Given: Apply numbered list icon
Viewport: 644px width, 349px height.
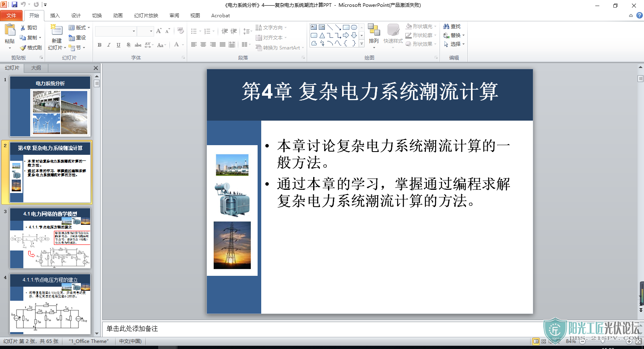Looking at the screenshot, I should pyautogui.click(x=207, y=31).
